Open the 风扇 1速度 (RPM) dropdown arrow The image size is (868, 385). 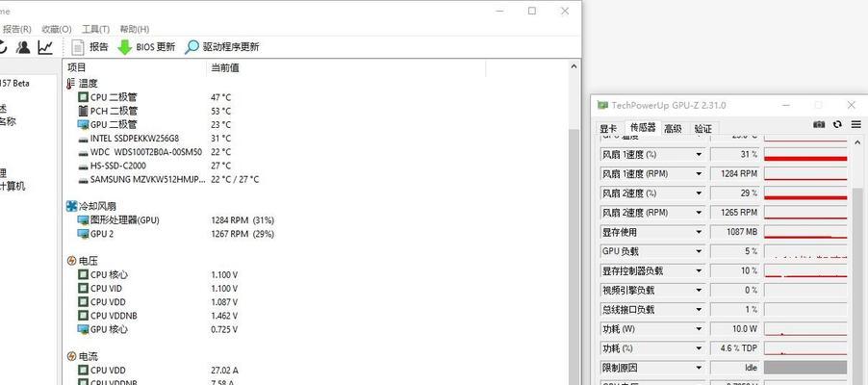(x=699, y=174)
